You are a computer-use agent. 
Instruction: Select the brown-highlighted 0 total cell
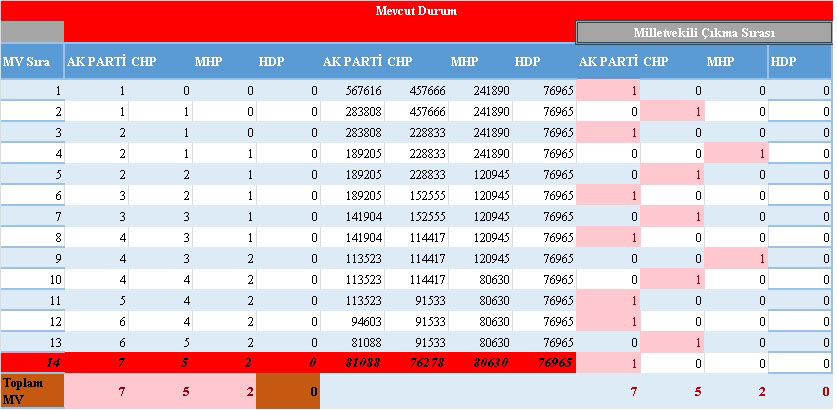click(288, 391)
